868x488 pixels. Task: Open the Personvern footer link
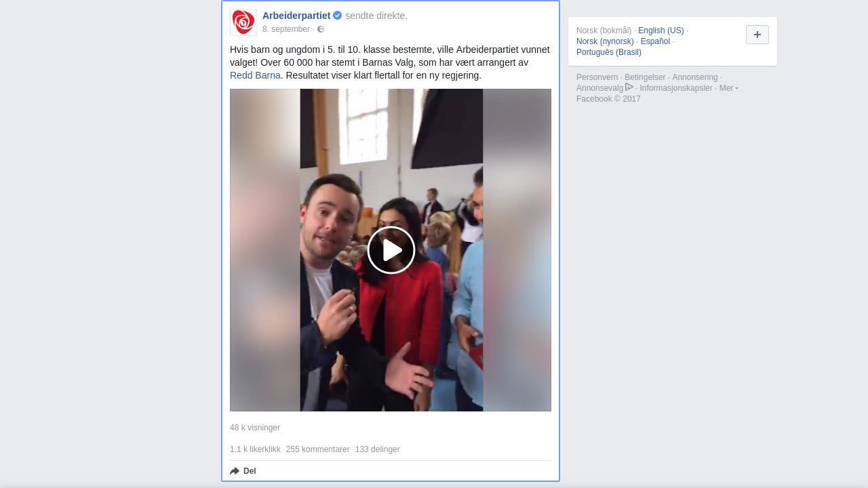(597, 77)
